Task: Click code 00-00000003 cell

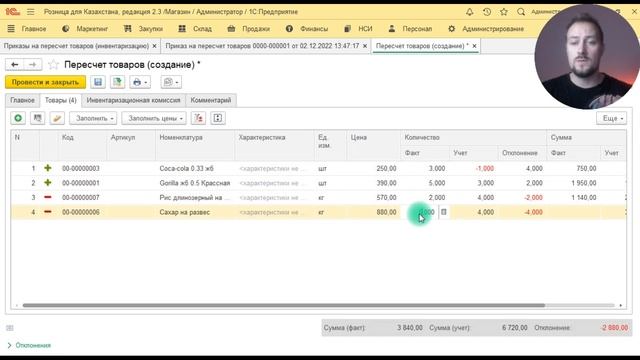Action: pos(82,168)
